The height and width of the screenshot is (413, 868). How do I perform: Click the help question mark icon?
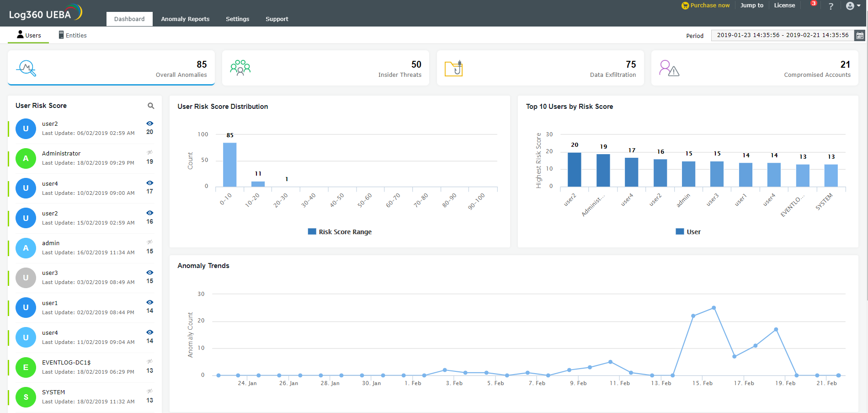831,6
